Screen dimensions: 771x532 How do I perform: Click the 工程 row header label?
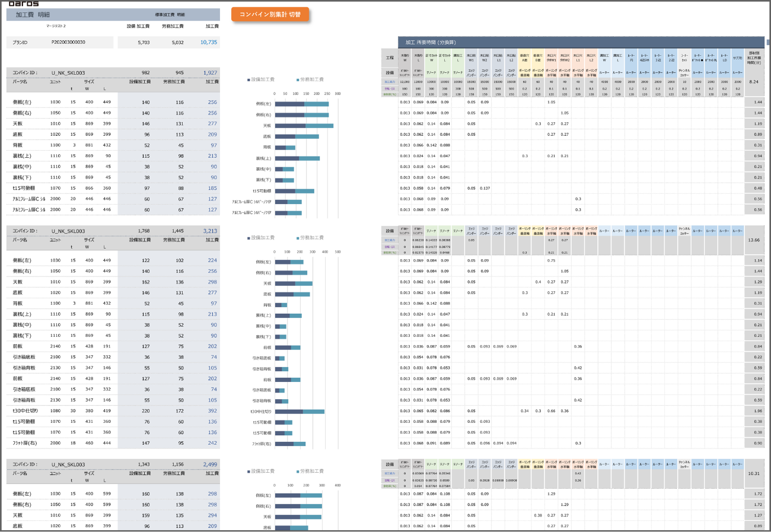[x=389, y=58]
